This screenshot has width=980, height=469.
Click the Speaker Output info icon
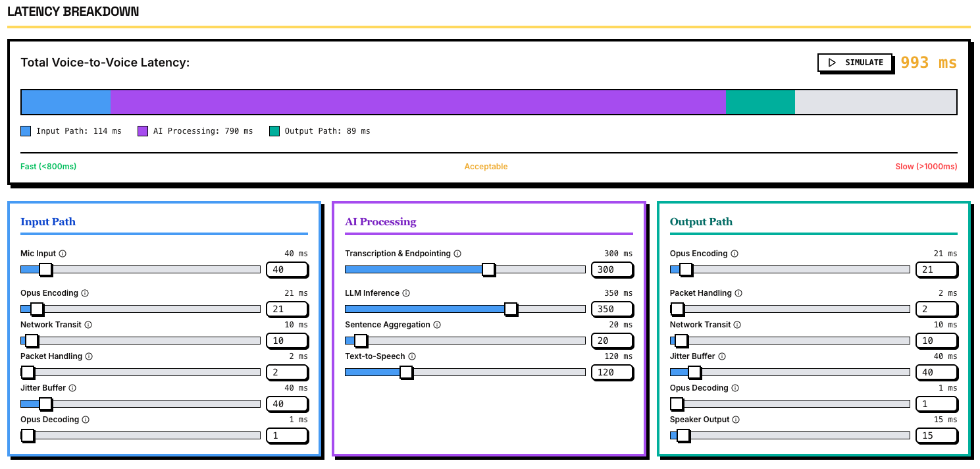coord(736,420)
